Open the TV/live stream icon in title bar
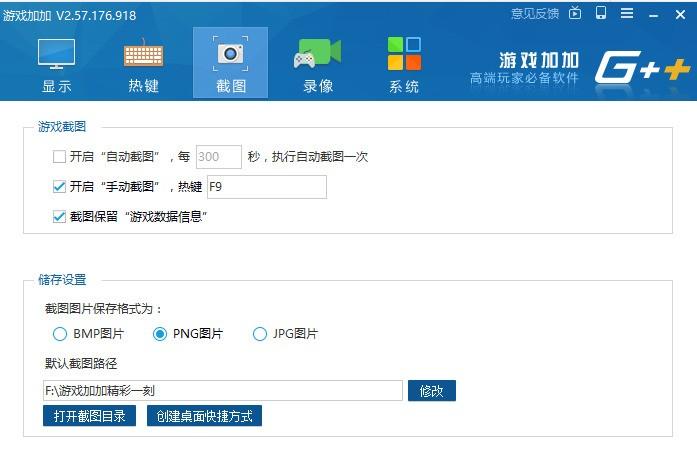The height and width of the screenshot is (452, 697). click(x=575, y=13)
